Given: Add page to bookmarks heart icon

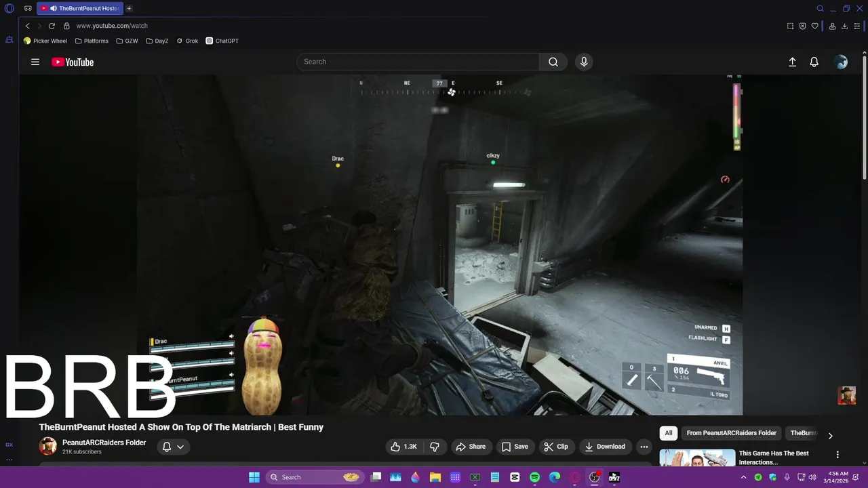Looking at the screenshot, I should coord(815,26).
